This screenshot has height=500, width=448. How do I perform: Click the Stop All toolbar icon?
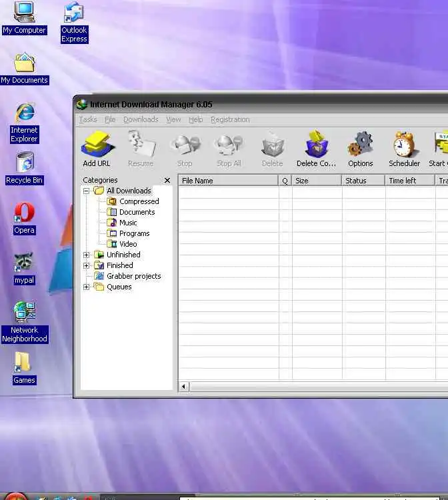[229, 149]
